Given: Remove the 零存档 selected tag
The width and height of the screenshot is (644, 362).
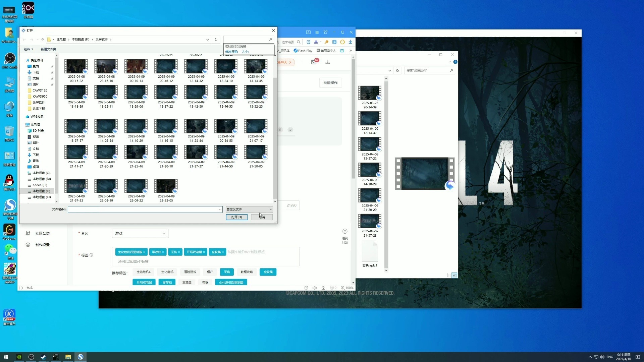Looking at the screenshot, I should 163,252.
